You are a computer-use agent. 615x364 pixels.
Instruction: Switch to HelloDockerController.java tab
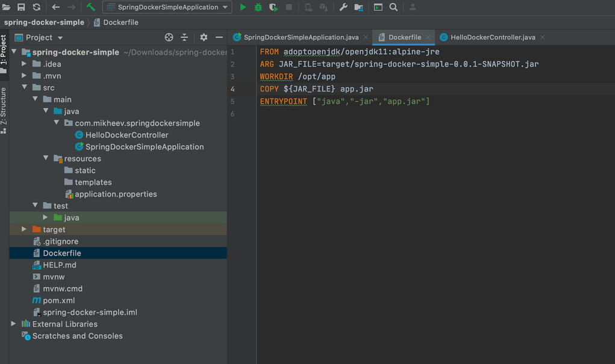pyautogui.click(x=492, y=37)
